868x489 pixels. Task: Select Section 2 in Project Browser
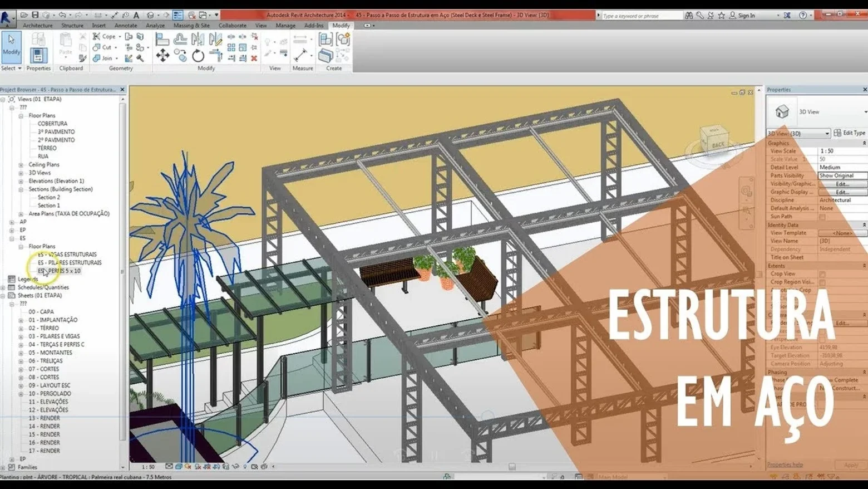click(48, 198)
